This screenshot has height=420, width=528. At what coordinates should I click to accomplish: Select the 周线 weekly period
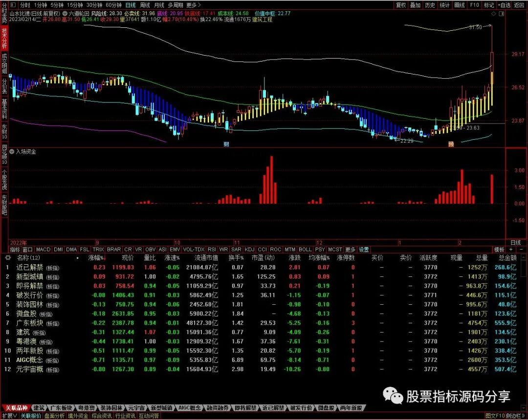click(x=145, y=5)
